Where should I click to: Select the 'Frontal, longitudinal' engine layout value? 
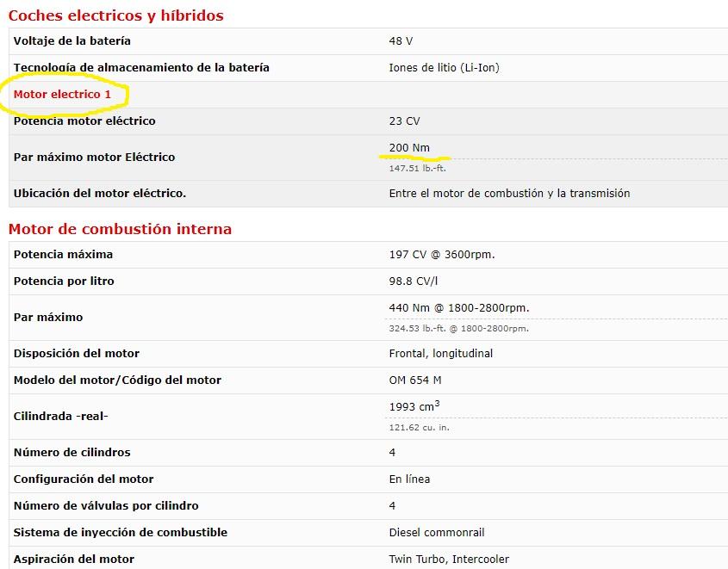tap(440, 353)
